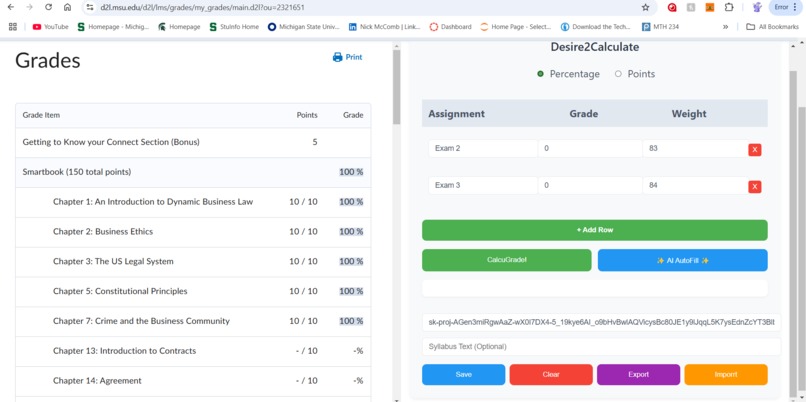The width and height of the screenshot is (806, 402).
Task: Click Chapter 14: Agreement row
Action: coord(193,381)
